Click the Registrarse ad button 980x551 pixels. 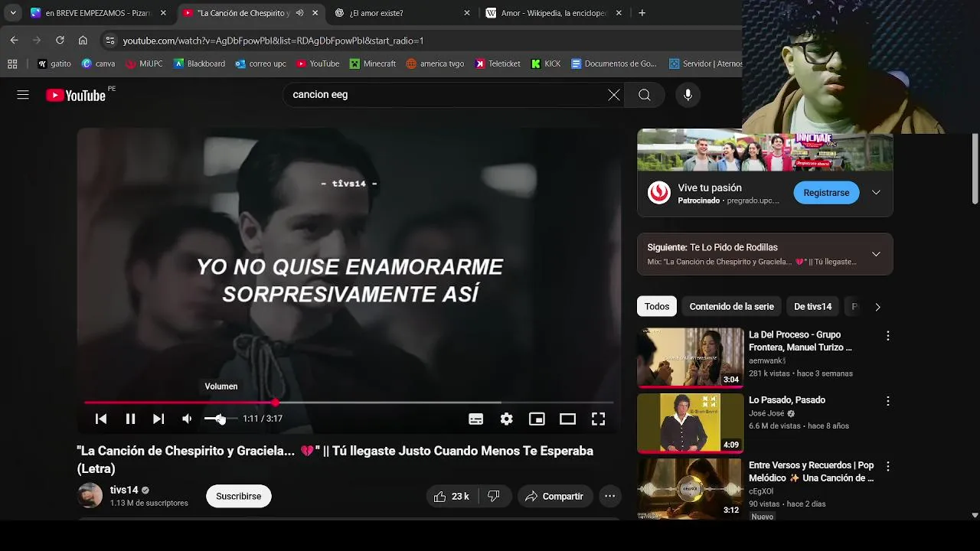tap(826, 193)
